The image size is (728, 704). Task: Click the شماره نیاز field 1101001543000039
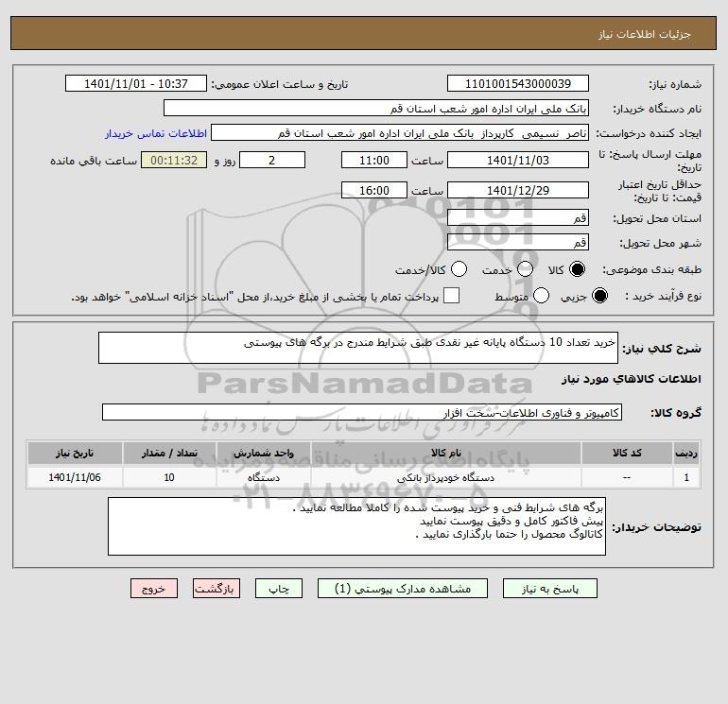[x=518, y=83]
